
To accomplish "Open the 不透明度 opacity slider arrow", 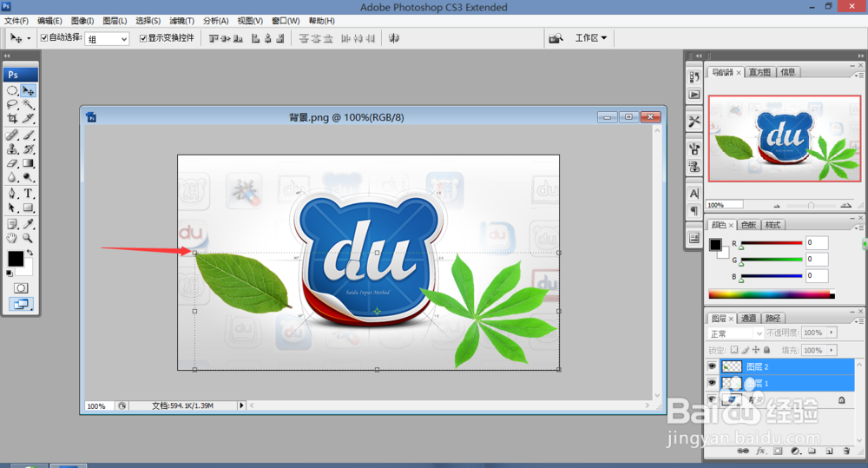I will coord(832,333).
